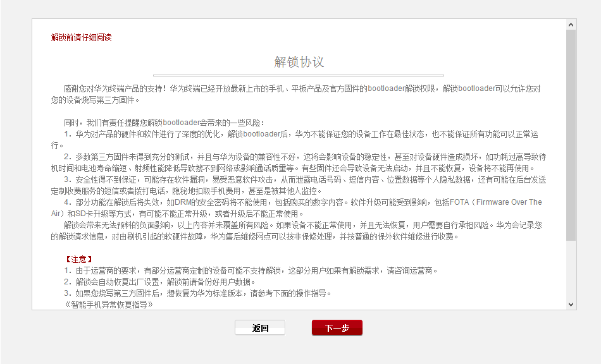Click the scrollbar down arrow
Image resolution: width=601 pixels, height=364 pixels.
[571, 305]
